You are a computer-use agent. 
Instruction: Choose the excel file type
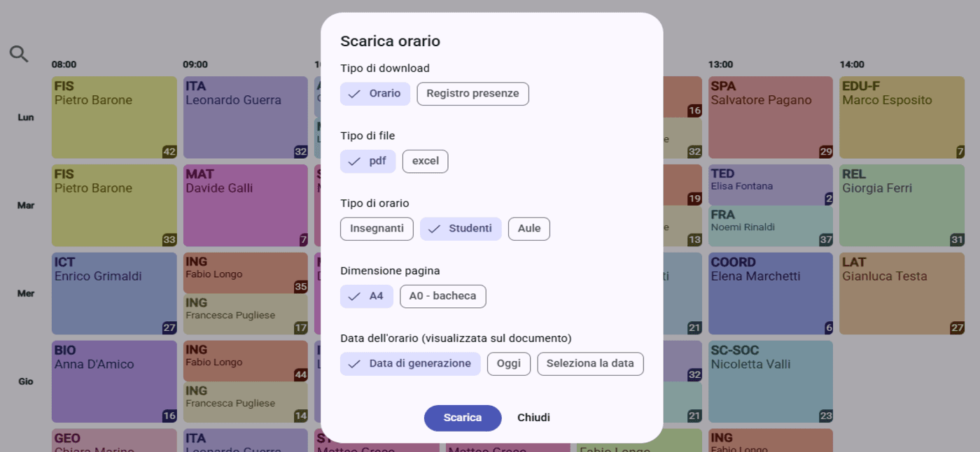(425, 161)
